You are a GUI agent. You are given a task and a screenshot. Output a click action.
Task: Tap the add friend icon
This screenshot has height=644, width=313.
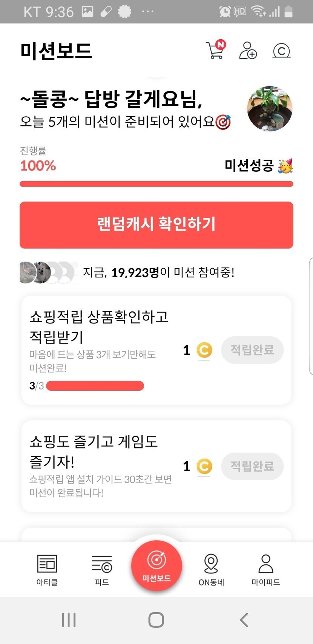[248, 51]
